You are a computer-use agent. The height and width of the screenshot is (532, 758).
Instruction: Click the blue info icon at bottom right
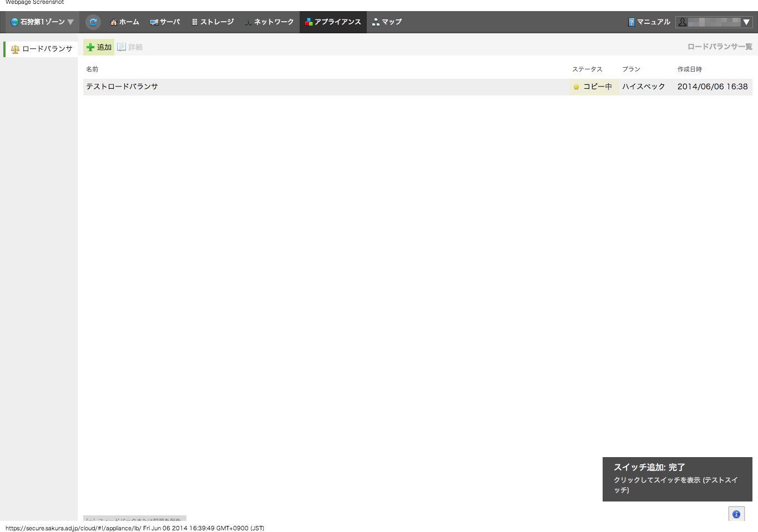coord(736,514)
